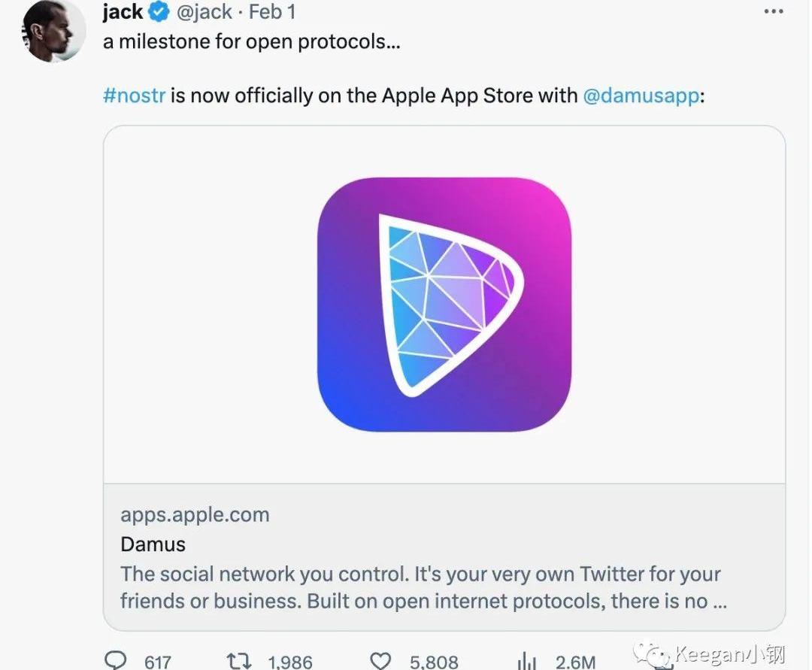Screen dimensions: 812x670
Task: Retweet this post using the retweet icon
Action: tap(238, 661)
